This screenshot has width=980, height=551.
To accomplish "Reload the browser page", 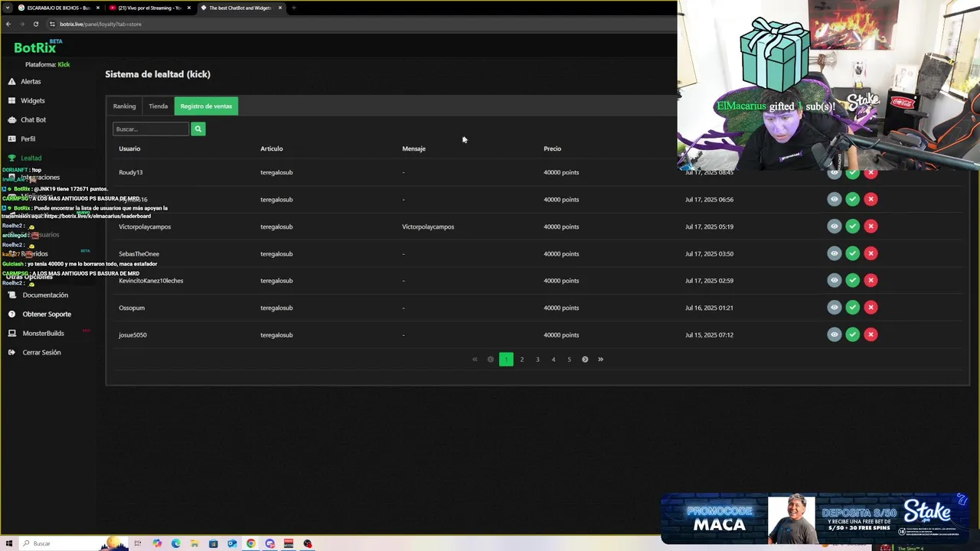I will [35, 24].
